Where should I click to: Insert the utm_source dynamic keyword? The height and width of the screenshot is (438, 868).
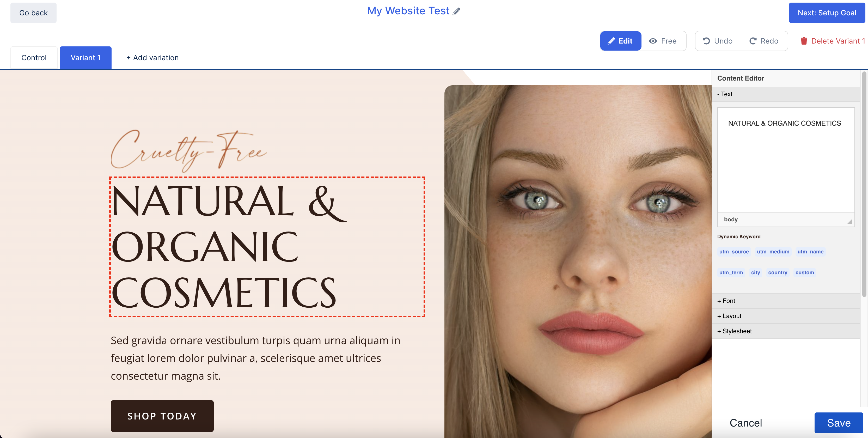(734, 252)
